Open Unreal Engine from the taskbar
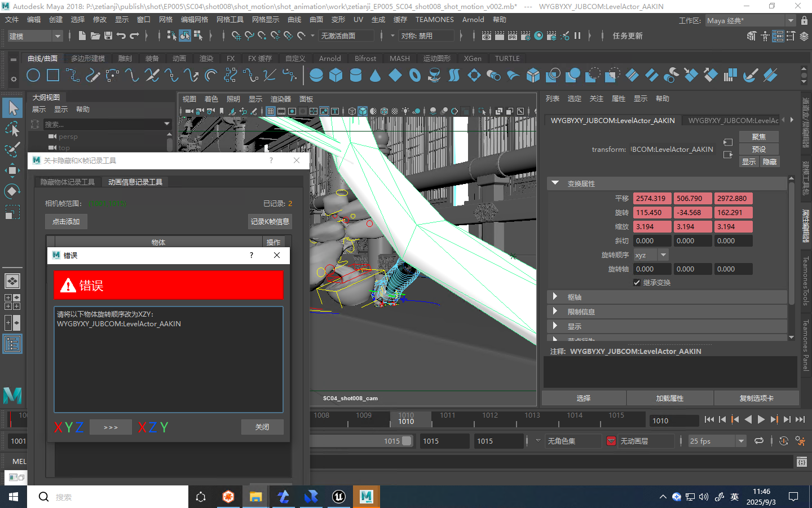Image resolution: width=812 pixels, height=508 pixels. [x=339, y=497]
